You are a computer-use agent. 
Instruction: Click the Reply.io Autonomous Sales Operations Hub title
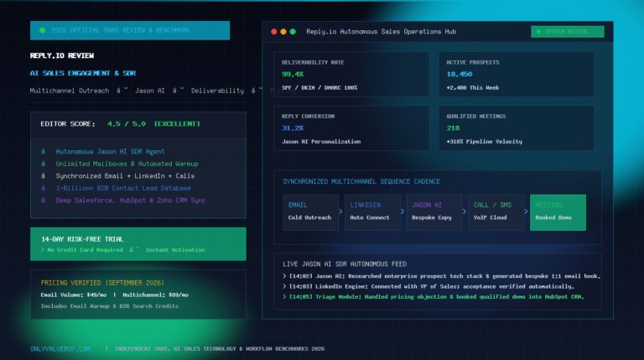click(382, 32)
